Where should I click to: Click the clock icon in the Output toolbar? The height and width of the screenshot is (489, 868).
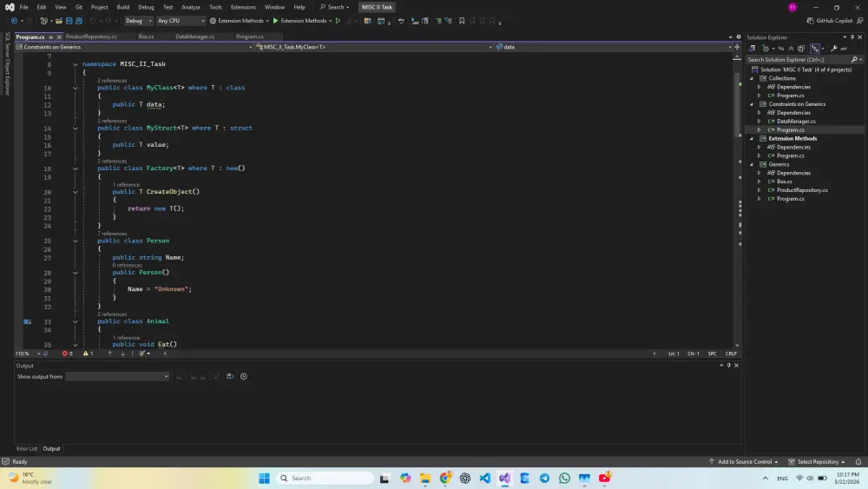tap(244, 376)
